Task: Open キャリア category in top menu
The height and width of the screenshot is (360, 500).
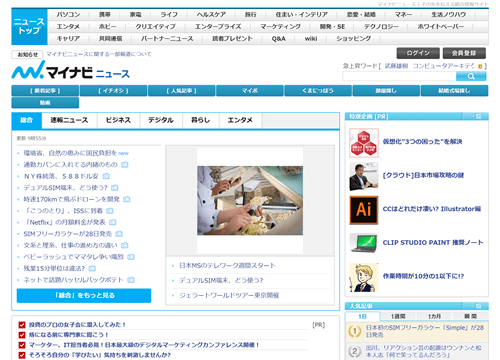Action: (68, 39)
